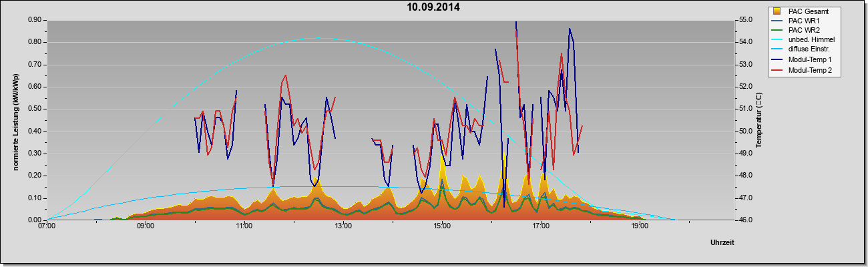Click the 13:00 time axis label

pos(343,226)
